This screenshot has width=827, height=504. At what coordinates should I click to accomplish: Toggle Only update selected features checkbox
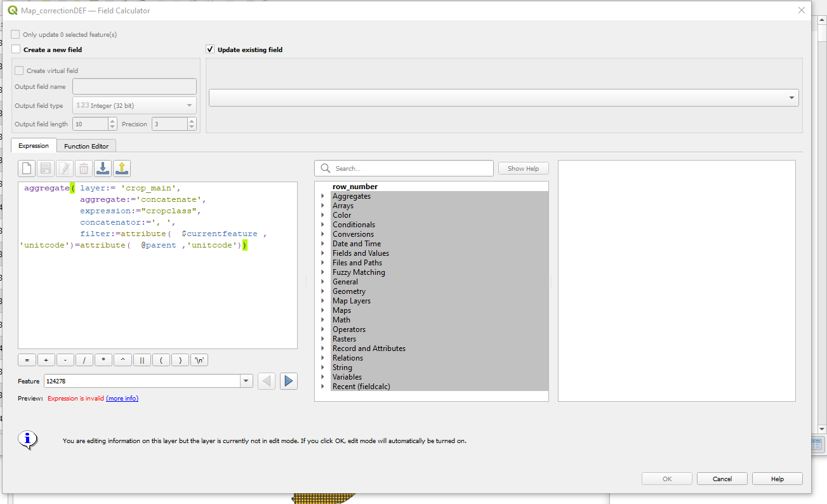pyautogui.click(x=16, y=34)
